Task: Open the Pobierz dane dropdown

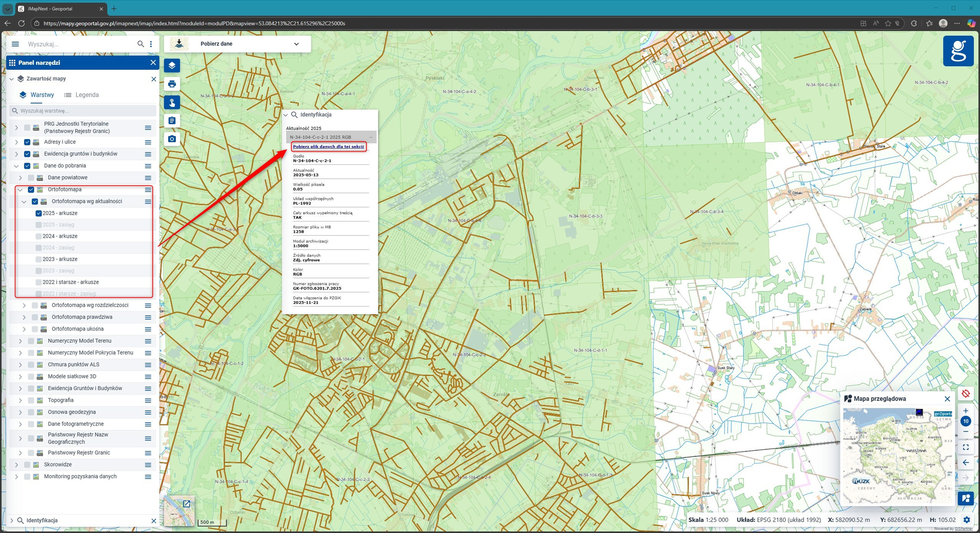Action: 296,44
